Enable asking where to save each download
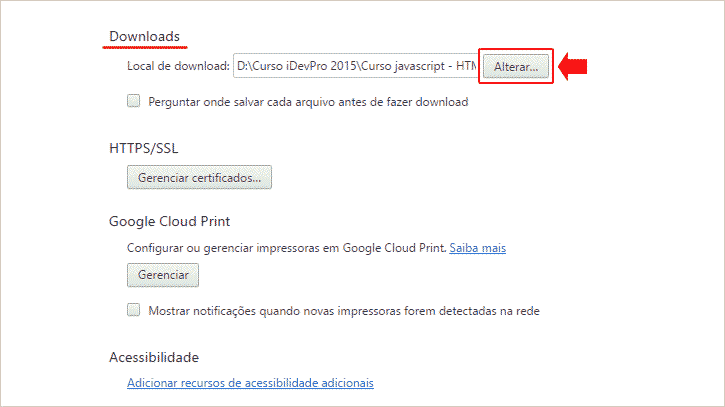Image resolution: width=725 pixels, height=407 pixels. coord(133,101)
